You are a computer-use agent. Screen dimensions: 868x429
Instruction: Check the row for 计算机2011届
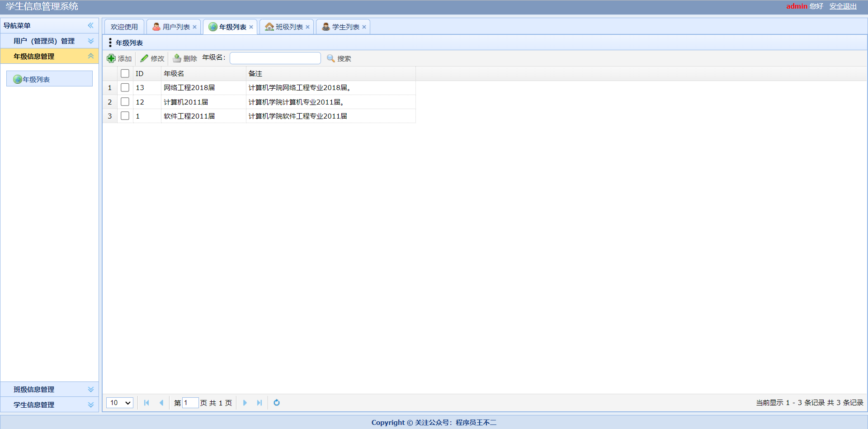(x=125, y=102)
